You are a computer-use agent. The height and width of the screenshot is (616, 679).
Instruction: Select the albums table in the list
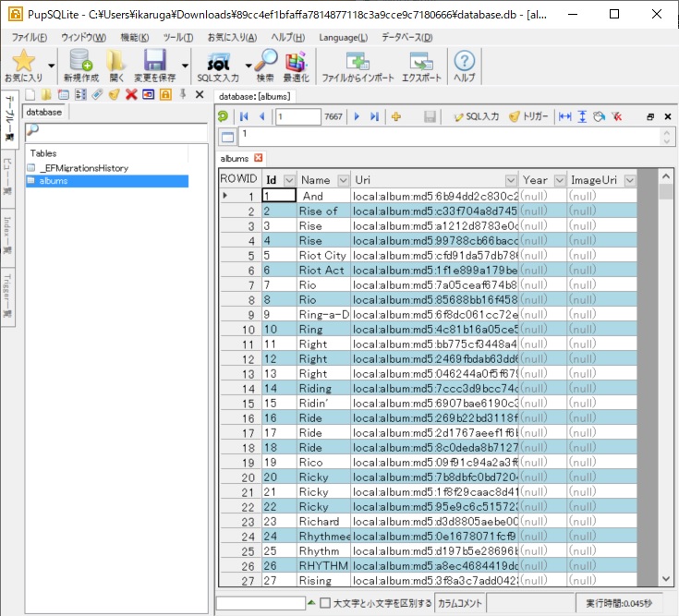(107, 181)
